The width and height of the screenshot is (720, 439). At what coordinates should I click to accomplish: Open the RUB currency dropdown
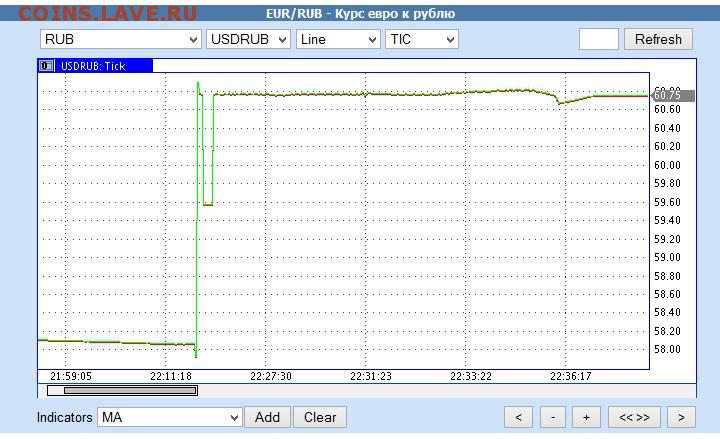[120, 39]
